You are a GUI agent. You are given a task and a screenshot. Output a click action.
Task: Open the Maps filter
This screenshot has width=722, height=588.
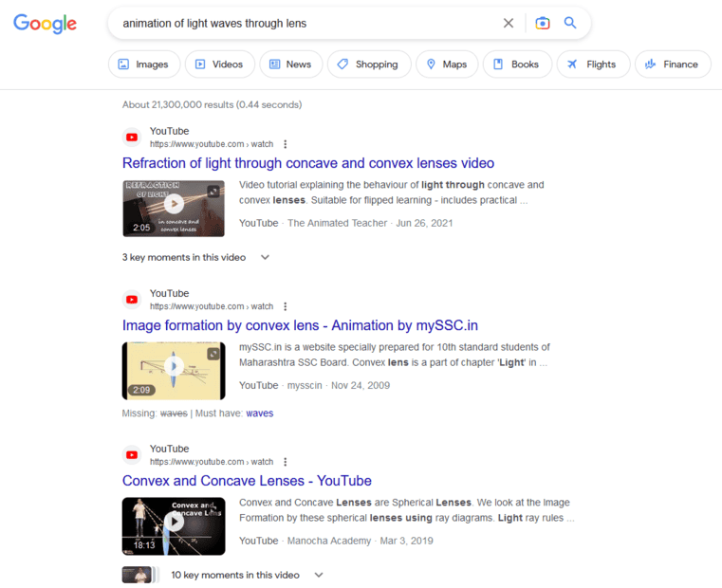point(446,64)
